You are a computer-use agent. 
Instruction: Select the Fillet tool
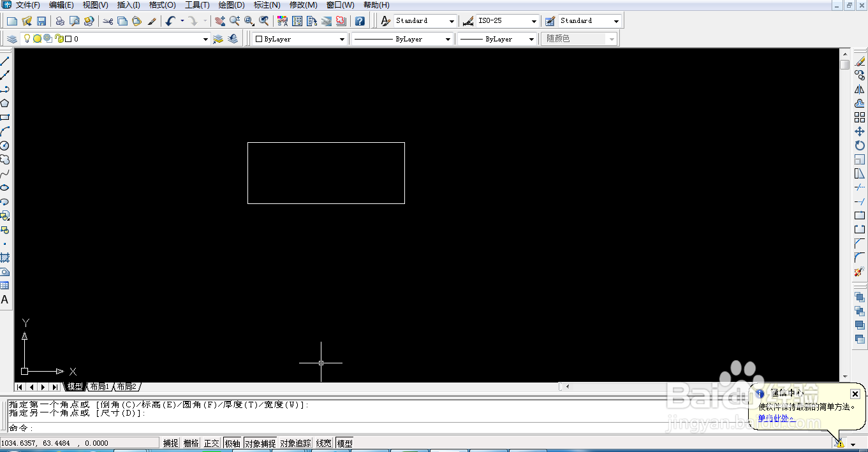click(x=859, y=257)
